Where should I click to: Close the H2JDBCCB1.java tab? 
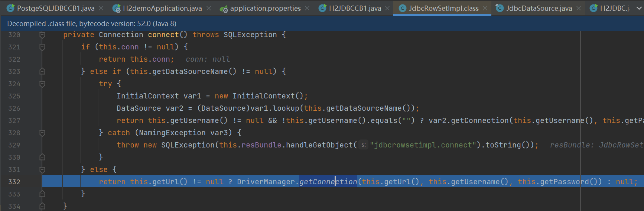pos(387,8)
